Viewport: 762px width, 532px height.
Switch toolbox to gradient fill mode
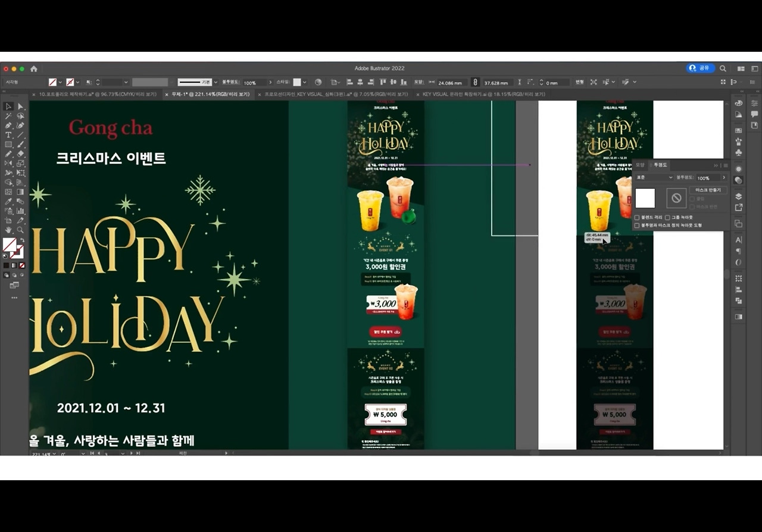[14, 265]
